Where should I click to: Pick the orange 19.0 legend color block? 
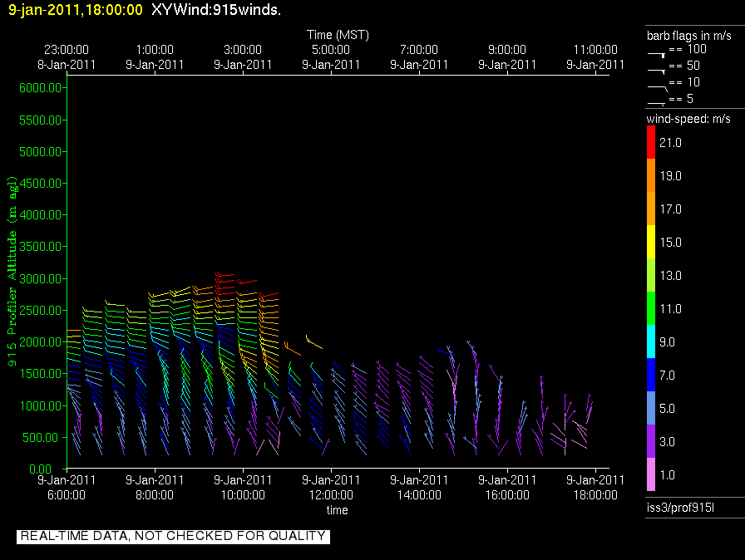(652, 176)
